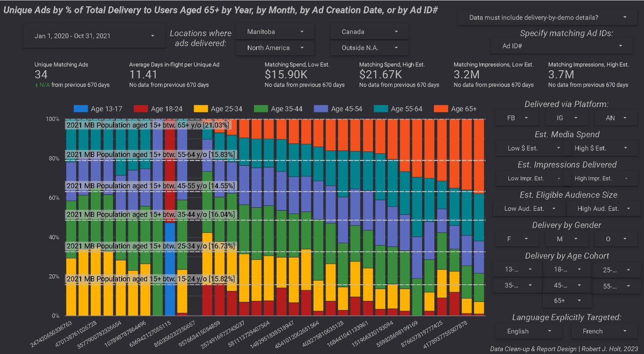The width and height of the screenshot is (644, 354).
Task: Expand the Manitoba location dropdown
Action: [275, 32]
